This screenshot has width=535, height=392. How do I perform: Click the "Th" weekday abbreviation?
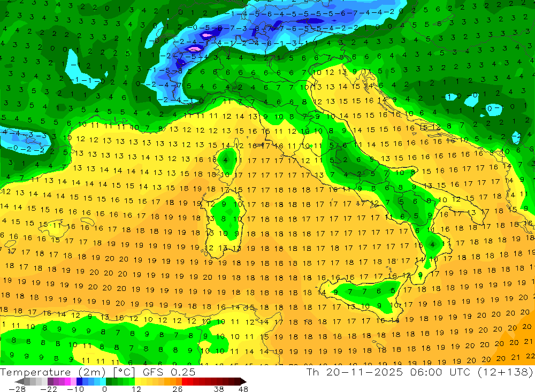pyautogui.click(x=312, y=372)
